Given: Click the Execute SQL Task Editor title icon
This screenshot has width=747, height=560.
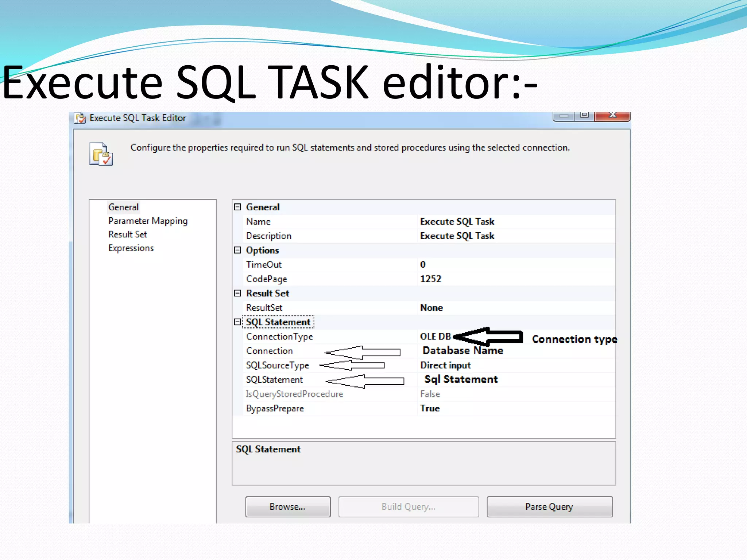Looking at the screenshot, I should pyautogui.click(x=80, y=118).
